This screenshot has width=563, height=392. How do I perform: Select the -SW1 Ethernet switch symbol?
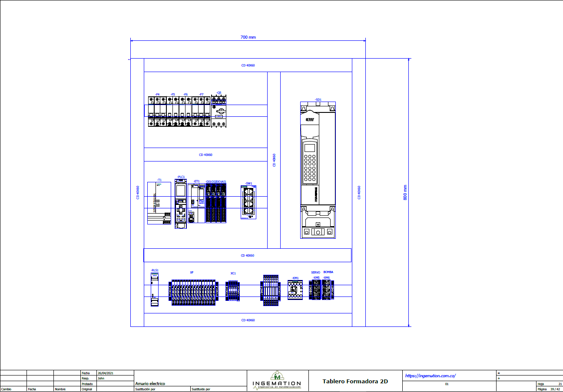[x=249, y=202]
